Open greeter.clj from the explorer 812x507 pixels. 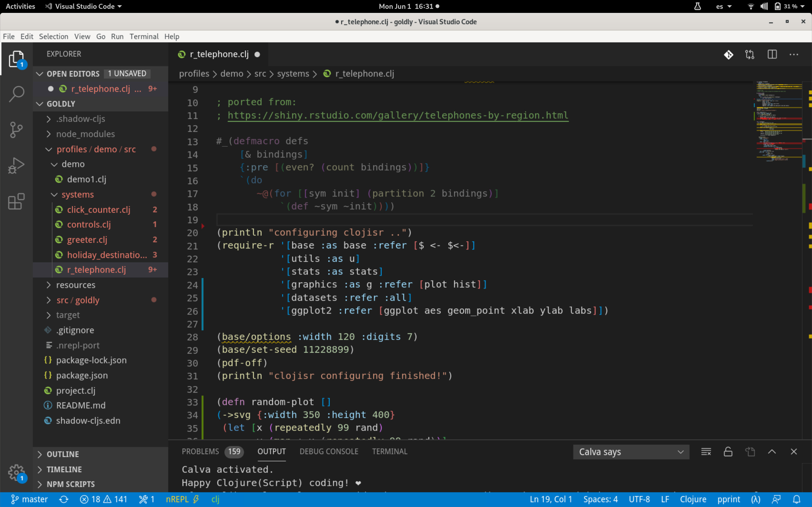87,240
